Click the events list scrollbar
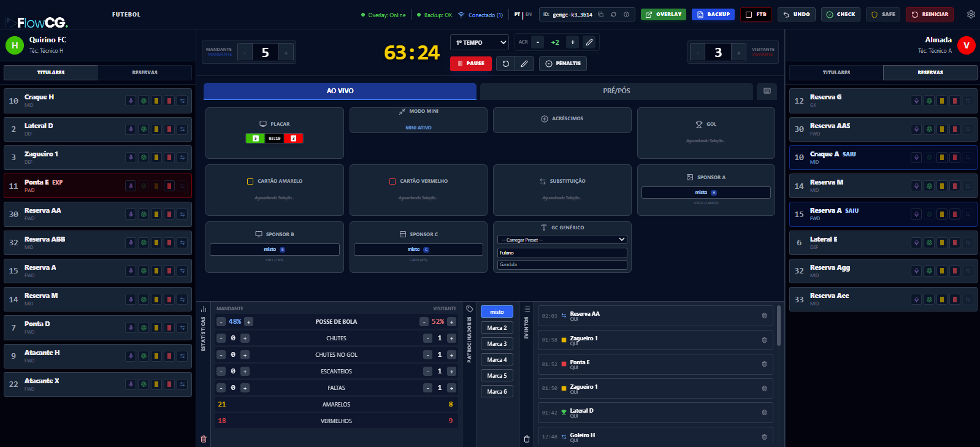Screen dimensions: 980x447 [x=779, y=326]
